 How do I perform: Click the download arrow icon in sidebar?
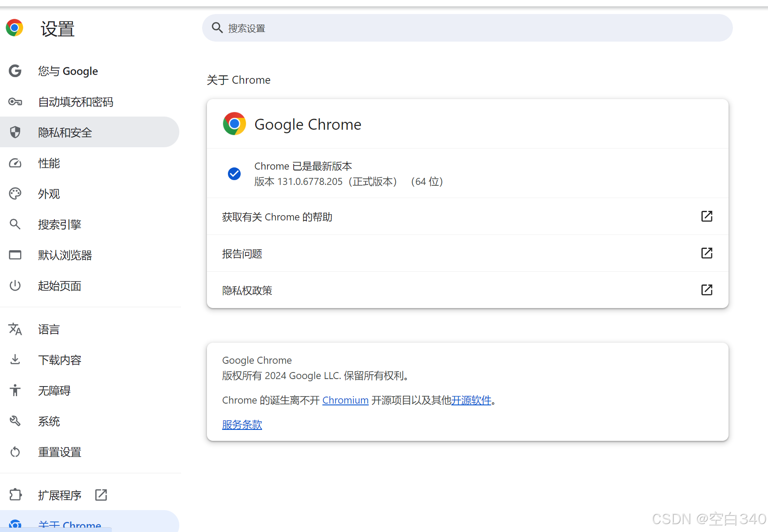15,360
